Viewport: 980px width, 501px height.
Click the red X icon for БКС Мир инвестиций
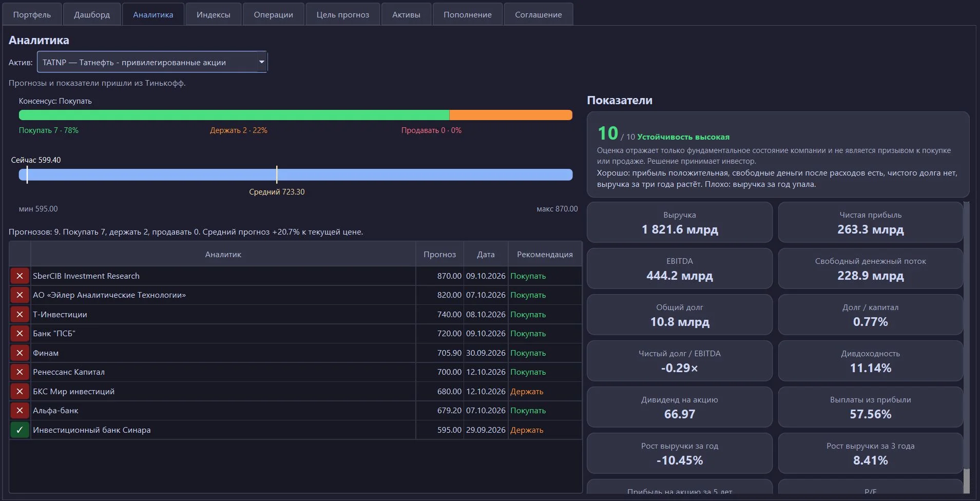(20, 392)
